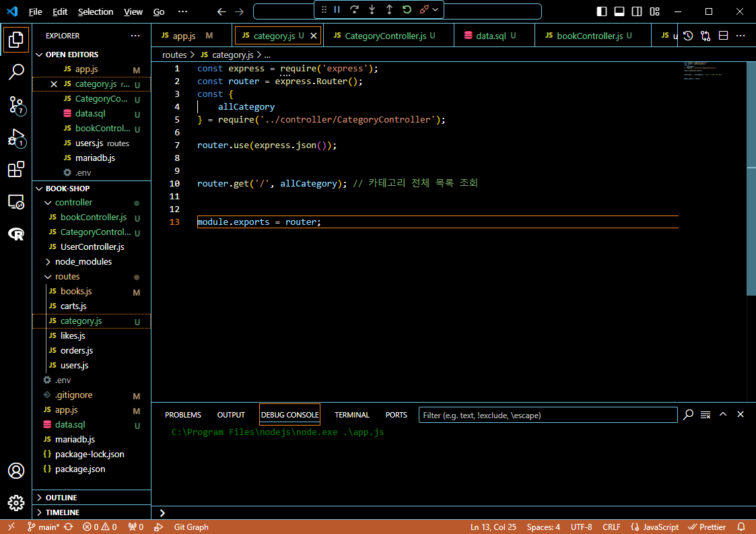Close the category.js editor tab
Viewport: 756px width, 534px height.
(x=314, y=36)
